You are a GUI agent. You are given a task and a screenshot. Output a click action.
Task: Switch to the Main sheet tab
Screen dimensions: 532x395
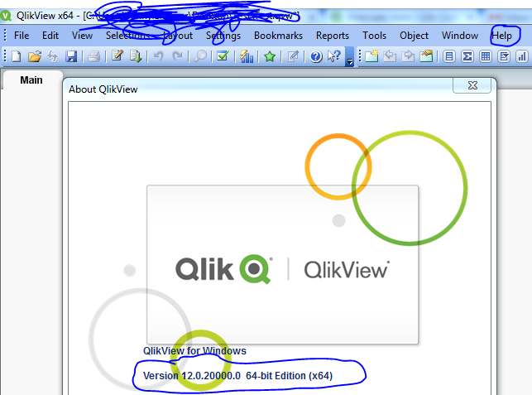pos(31,80)
